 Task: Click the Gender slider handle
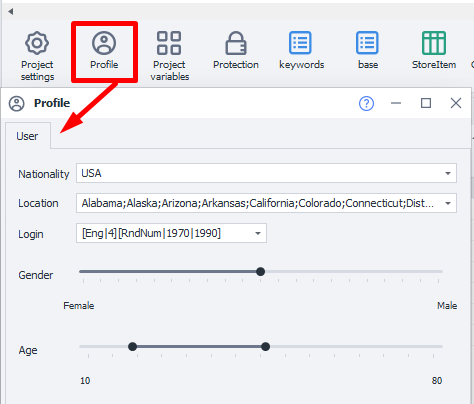pos(261,272)
